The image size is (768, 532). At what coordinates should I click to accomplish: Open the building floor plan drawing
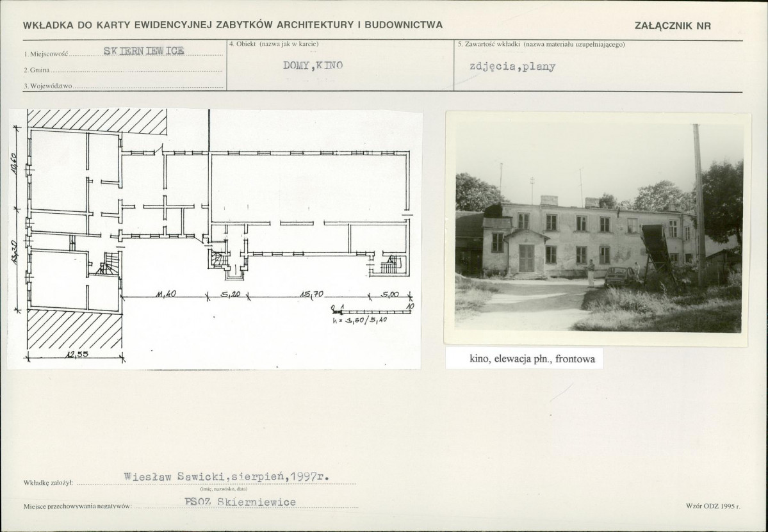215,238
